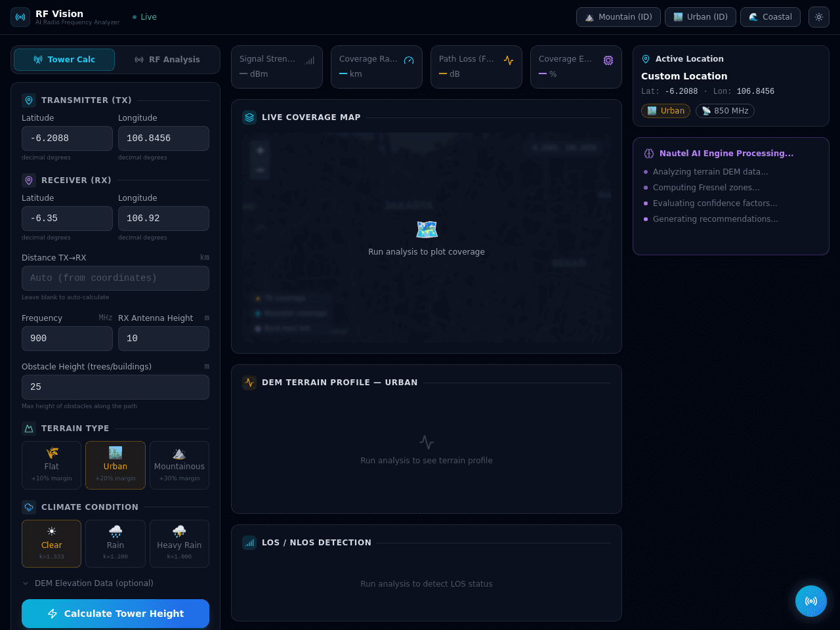Click the Path Loss stat card
The height and width of the screenshot is (630, 840).
click(476, 67)
